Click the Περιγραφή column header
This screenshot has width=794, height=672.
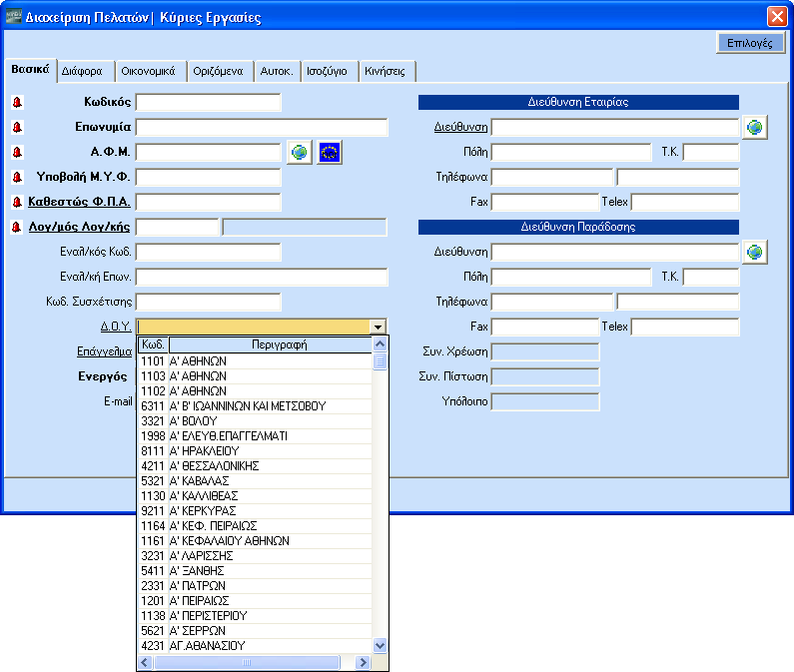271,344
